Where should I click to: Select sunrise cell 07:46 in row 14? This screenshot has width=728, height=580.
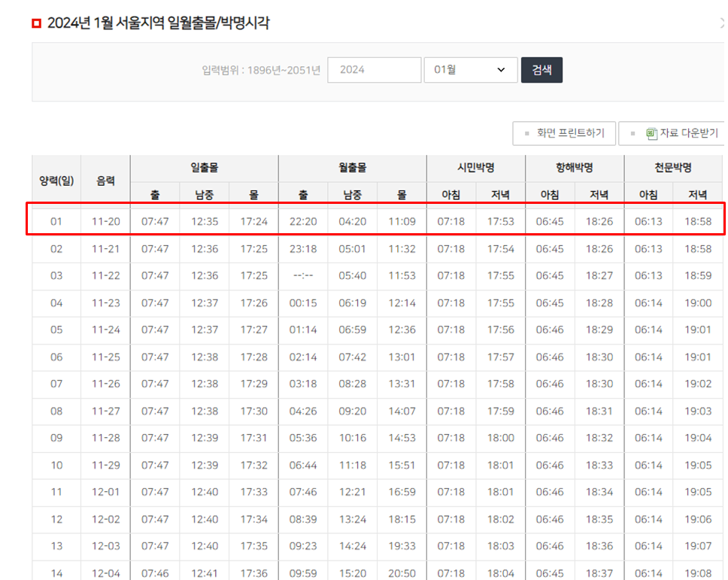tap(155, 573)
